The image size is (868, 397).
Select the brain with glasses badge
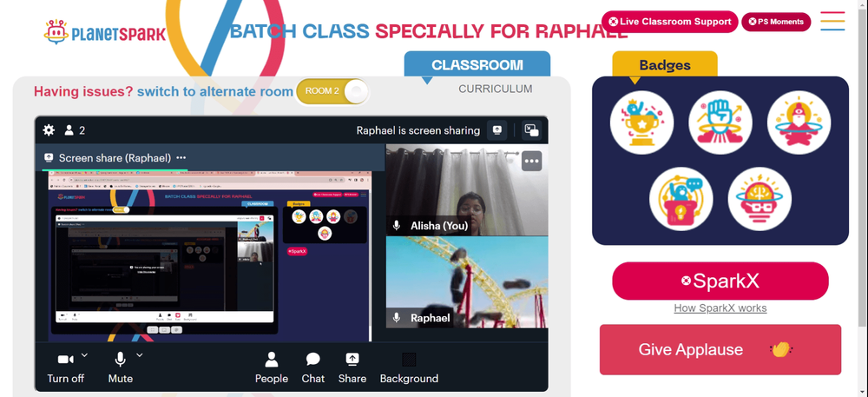[759, 199]
